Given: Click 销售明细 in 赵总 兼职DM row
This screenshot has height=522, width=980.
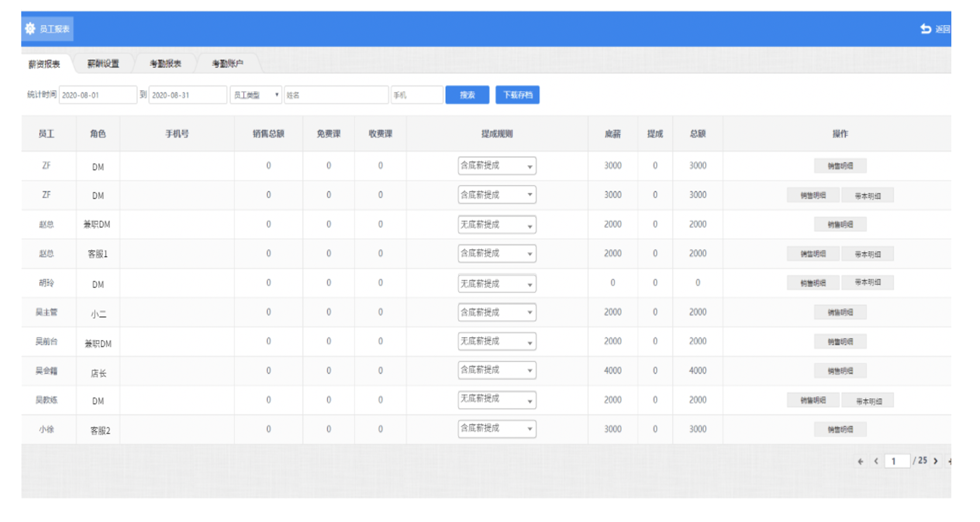Looking at the screenshot, I should (x=840, y=224).
